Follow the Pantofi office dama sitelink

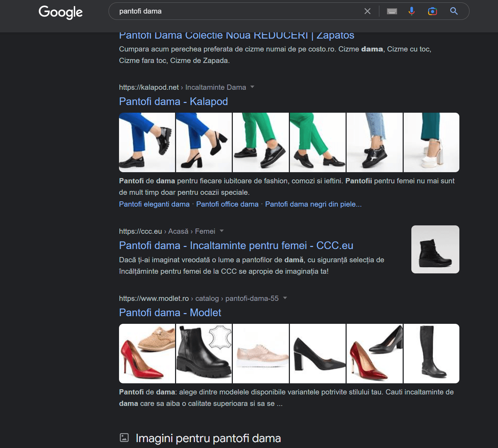(227, 204)
